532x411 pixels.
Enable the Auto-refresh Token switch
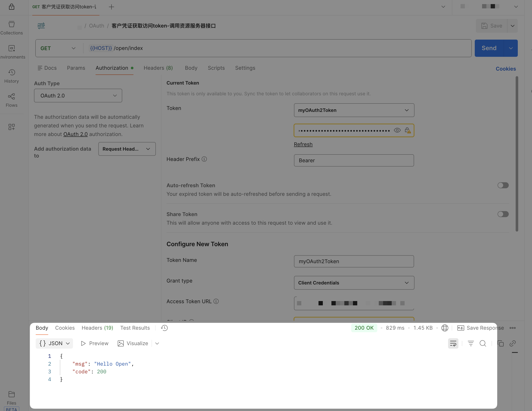pos(503,185)
